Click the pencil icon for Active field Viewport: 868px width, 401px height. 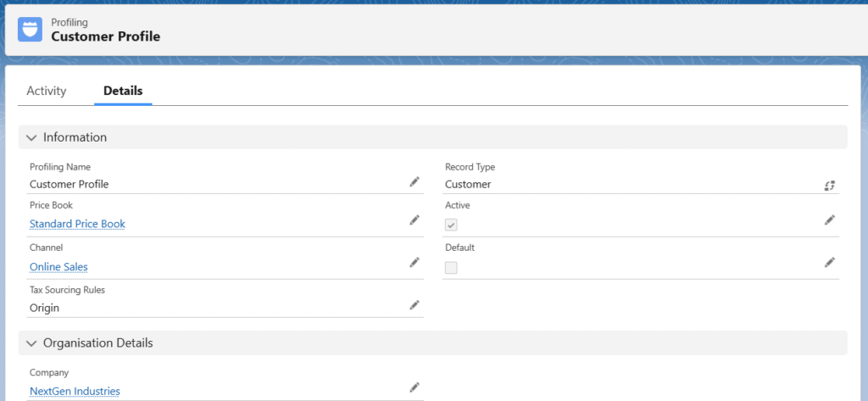(830, 220)
